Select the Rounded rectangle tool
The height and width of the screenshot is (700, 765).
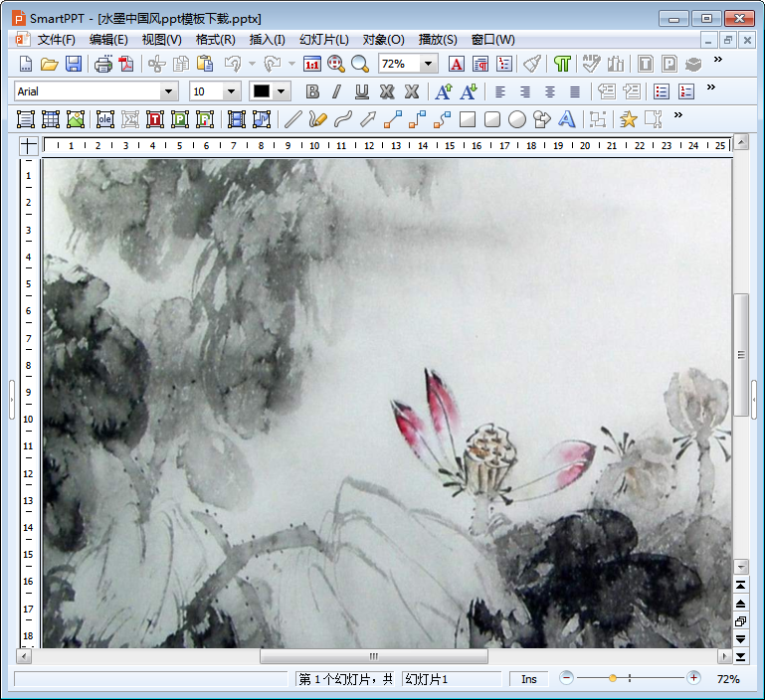point(492,119)
